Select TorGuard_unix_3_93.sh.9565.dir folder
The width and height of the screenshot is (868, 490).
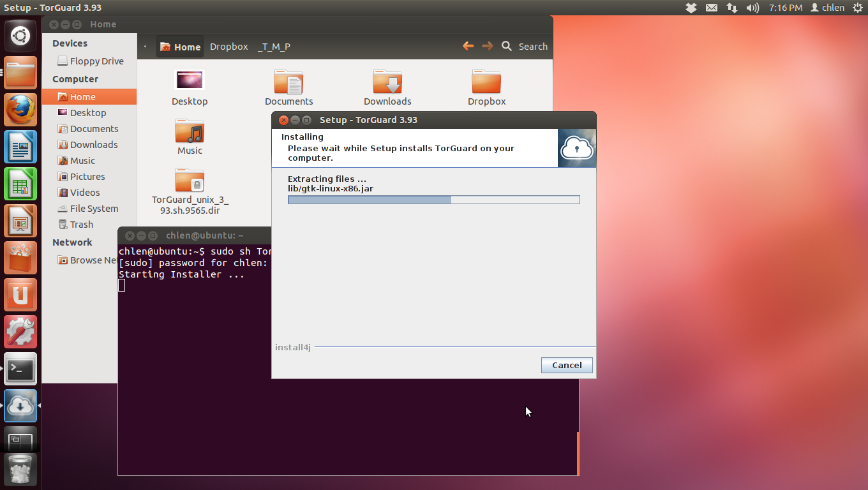190,191
